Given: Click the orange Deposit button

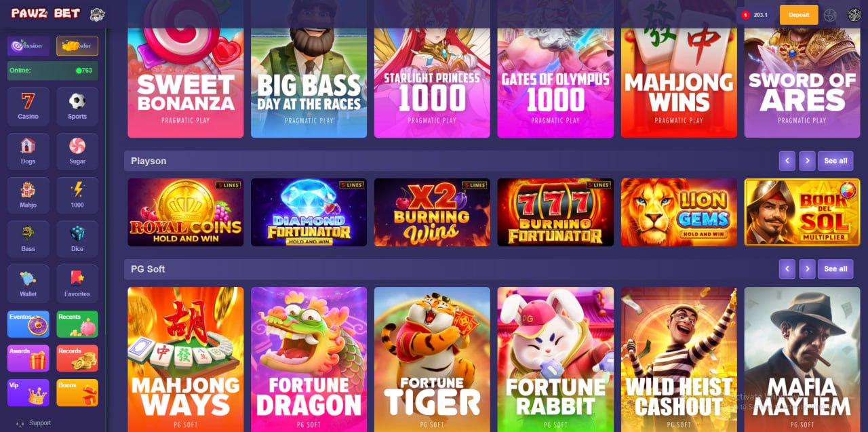Looking at the screenshot, I should (x=799, y=15).
